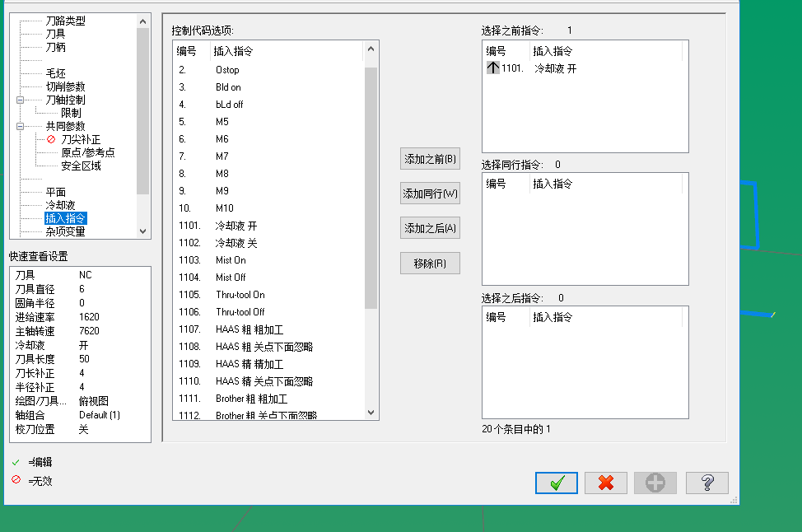Select the scrollbar thumb of the control code list
This screenshot has width=802, height=532.
click(371, 188)
